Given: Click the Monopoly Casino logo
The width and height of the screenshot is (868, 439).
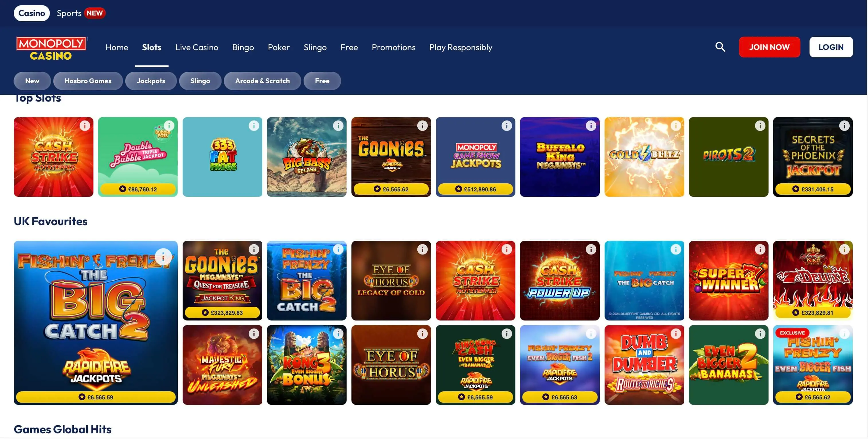Looking at the screenshot, I should 51,48.
